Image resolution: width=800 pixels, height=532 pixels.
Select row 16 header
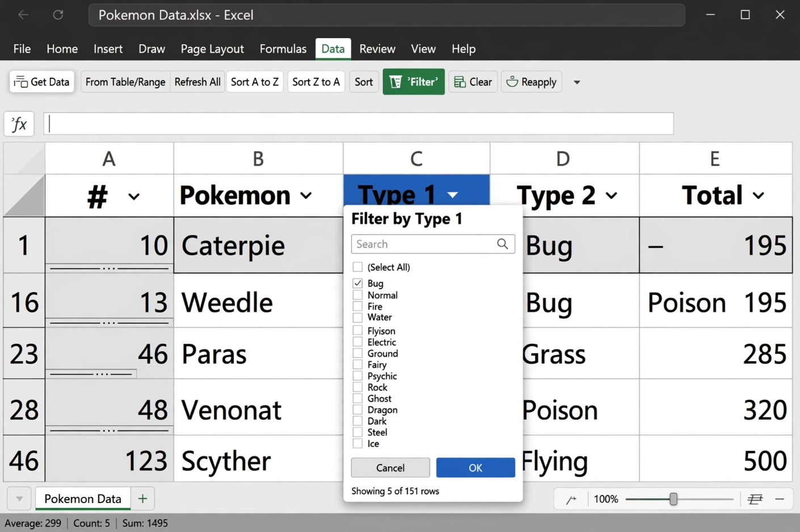pos(24,302)
